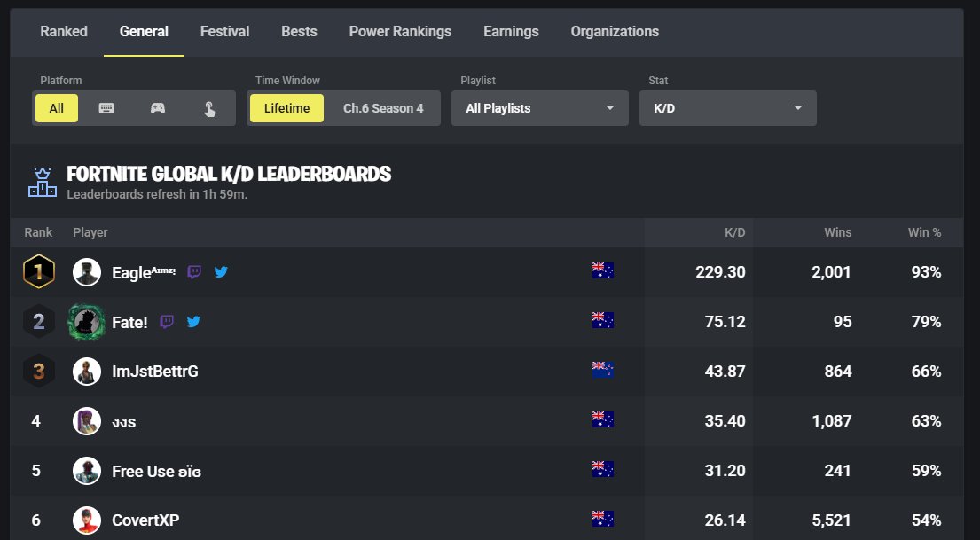Click Free Use player's avatar
This screenshot has width=980, height=540.
[87, 471]
